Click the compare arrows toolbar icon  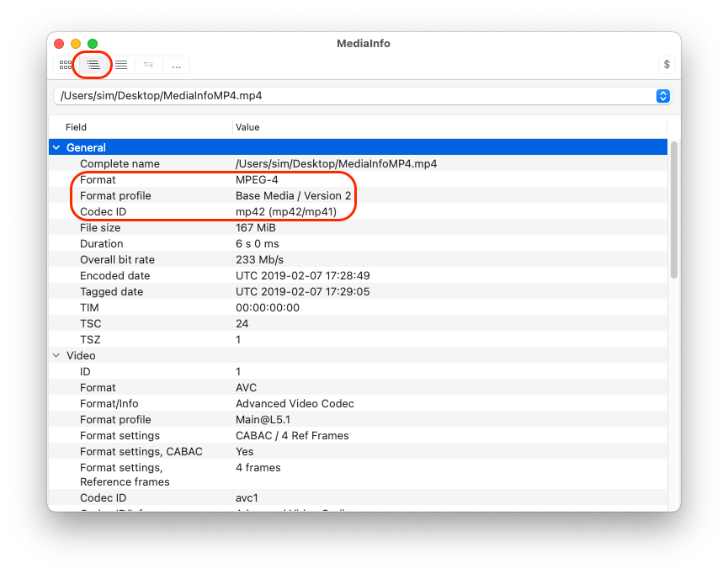[x=149, y=65]
